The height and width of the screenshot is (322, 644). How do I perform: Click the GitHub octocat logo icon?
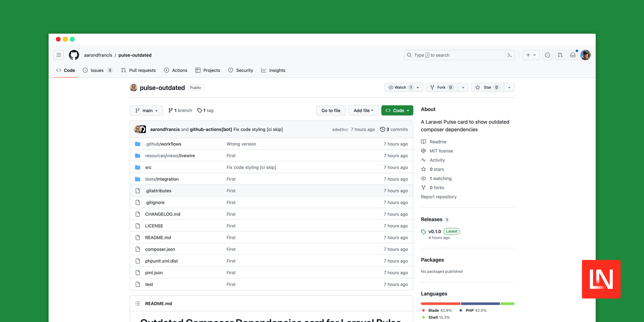[74, 55]
